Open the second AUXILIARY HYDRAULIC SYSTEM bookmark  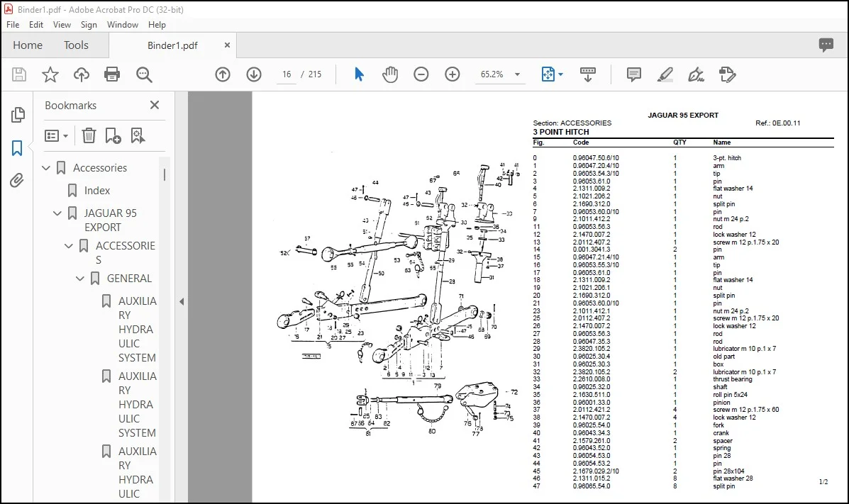click(138, 404)
